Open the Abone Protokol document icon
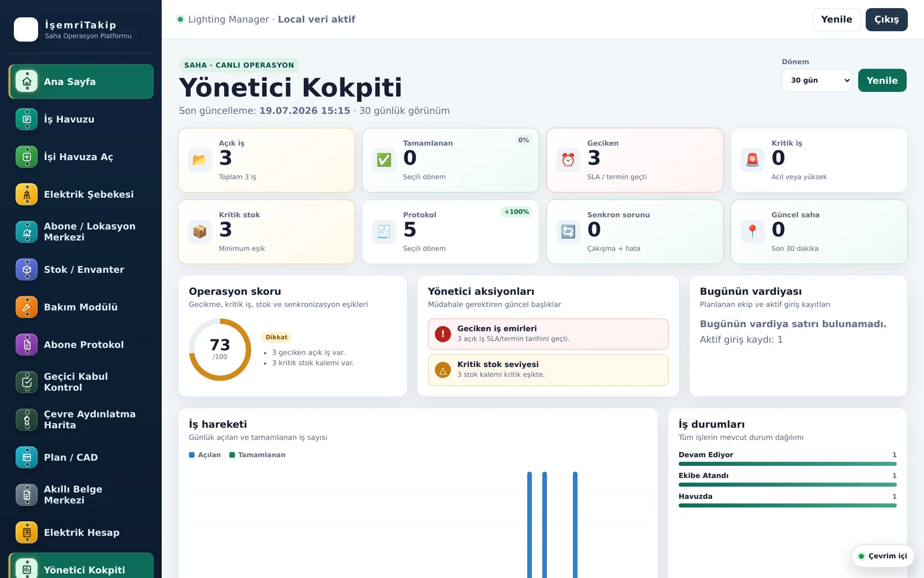 (x=27, y=344)
